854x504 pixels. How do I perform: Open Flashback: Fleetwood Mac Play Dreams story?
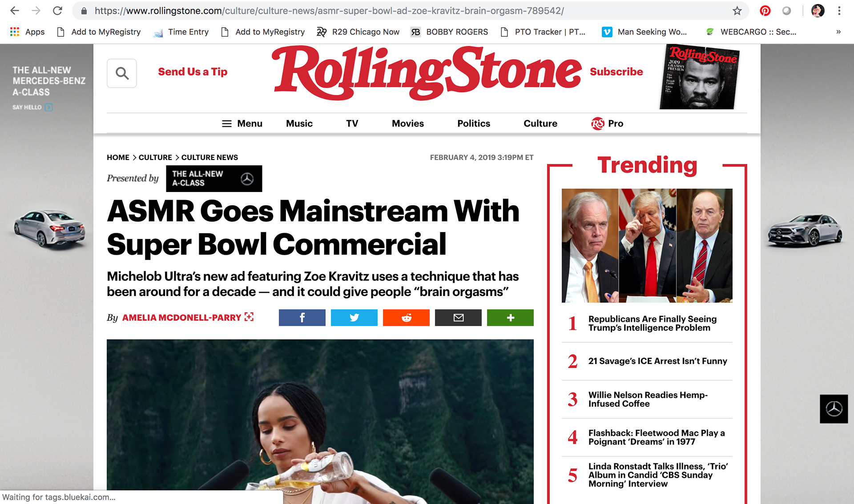coord(657,437)
